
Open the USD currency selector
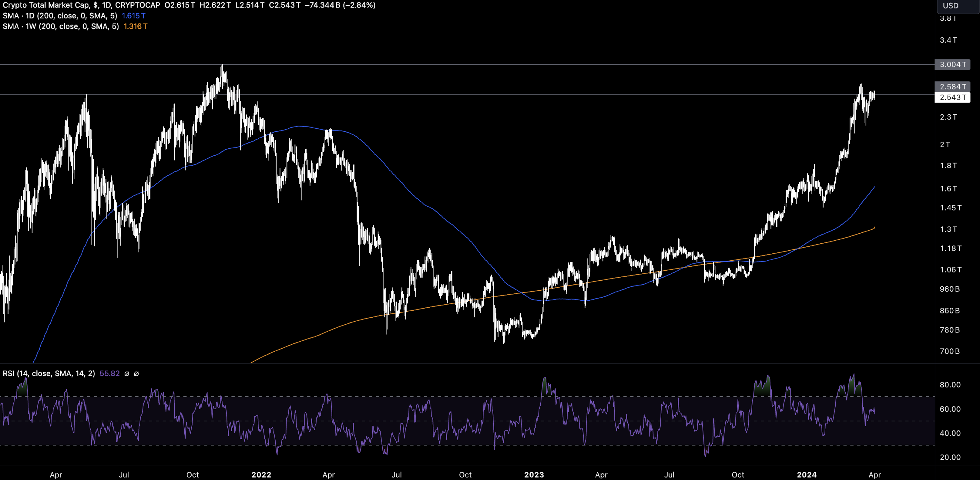(950, 5)
